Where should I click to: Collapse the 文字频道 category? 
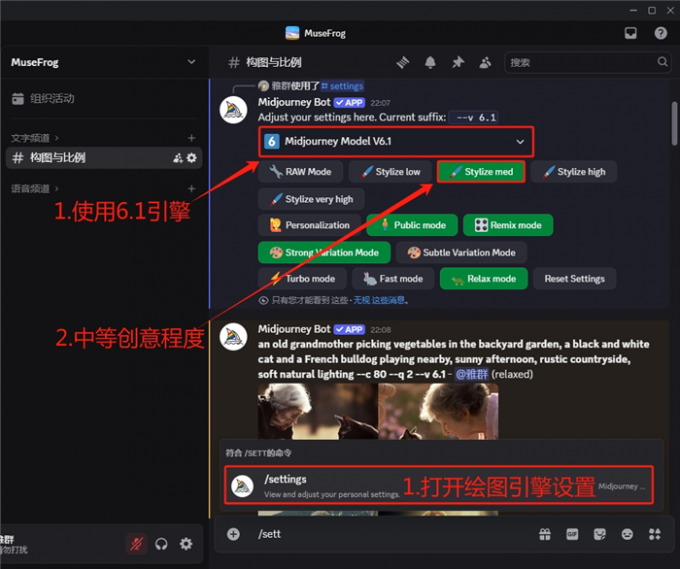click(x=35, y=138)
